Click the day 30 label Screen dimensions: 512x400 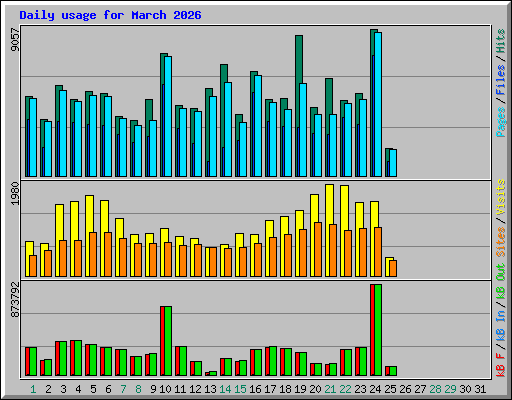(x=465, y=389)
